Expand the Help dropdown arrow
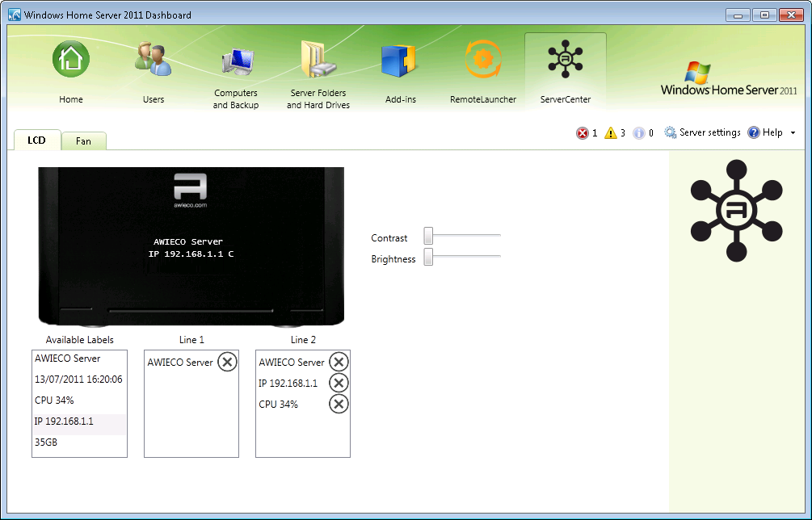The height and width of the screenshot is (520, 812). coord(793,133)
